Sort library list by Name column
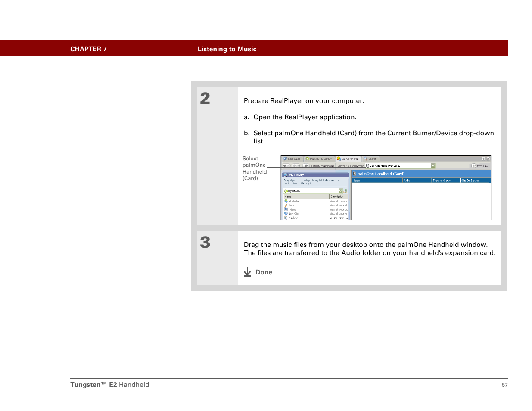The height and width of the screenshot is (411, 532). click(306, 196)
